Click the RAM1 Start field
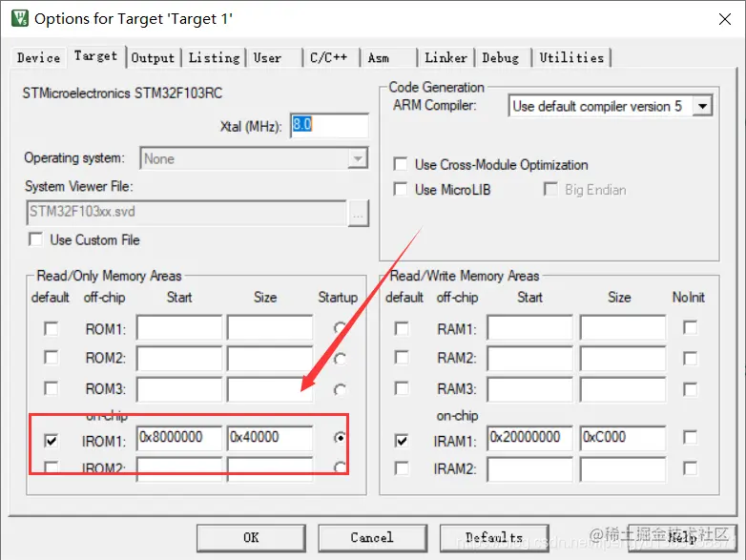Screen dimensions: 746x560 point(529,327)
